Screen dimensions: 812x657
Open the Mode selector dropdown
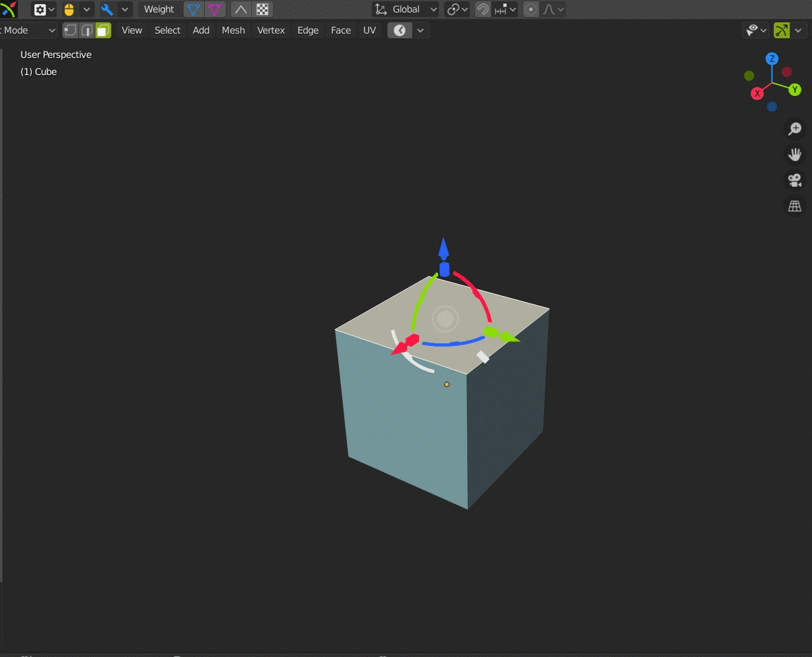28,30
